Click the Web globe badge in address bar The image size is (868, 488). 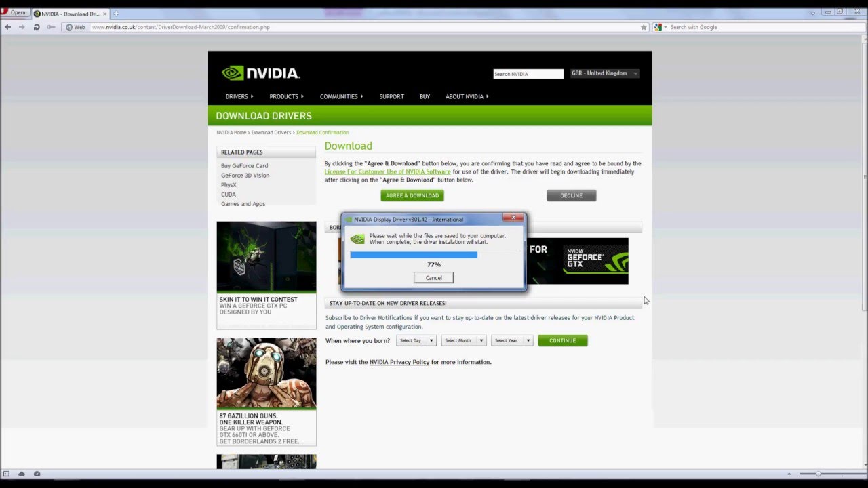coord(75,27)
